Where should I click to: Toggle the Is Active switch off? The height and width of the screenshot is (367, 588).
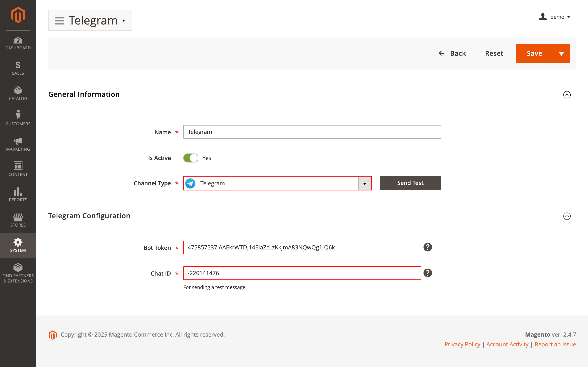point(191,158)
